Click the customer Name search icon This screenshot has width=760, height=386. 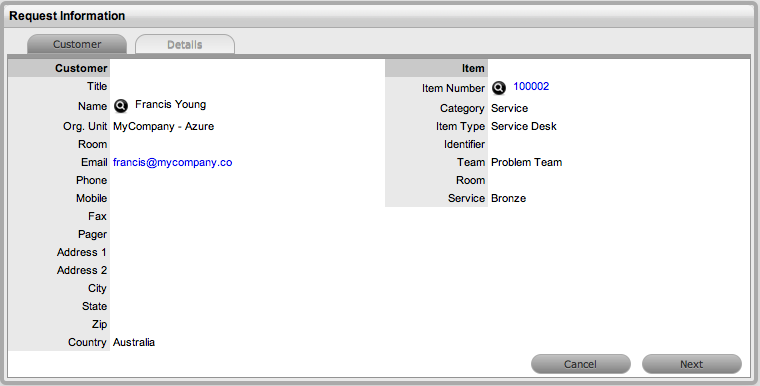pos(121,106)
